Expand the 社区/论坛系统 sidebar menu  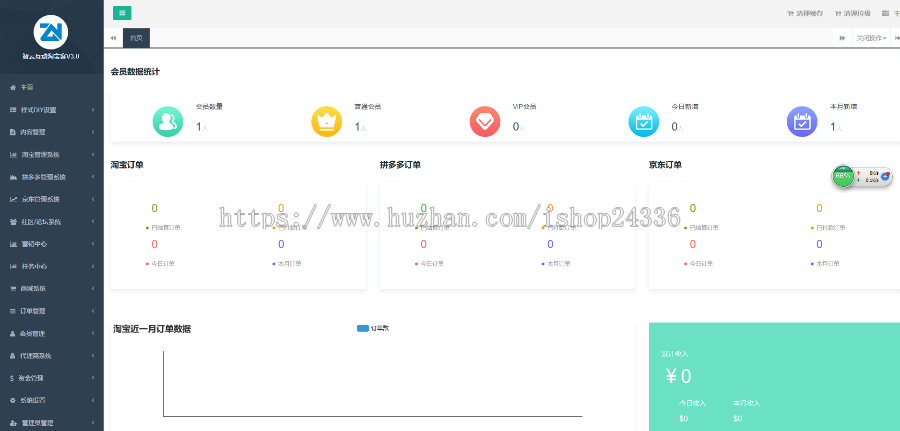pos(52,222)
